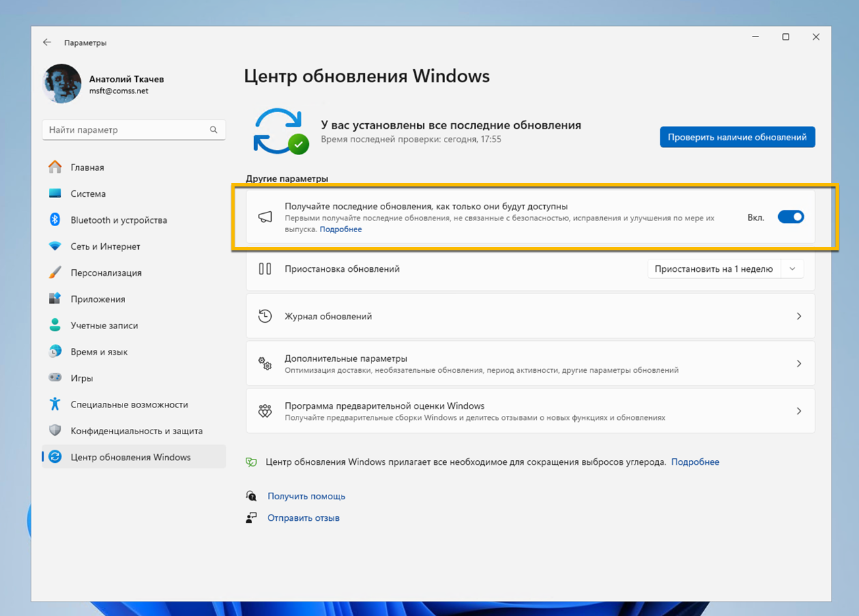Click Приостановить на 1 неделю button
The height and width of the screenshot is (616, 859).
coord(714,269)
